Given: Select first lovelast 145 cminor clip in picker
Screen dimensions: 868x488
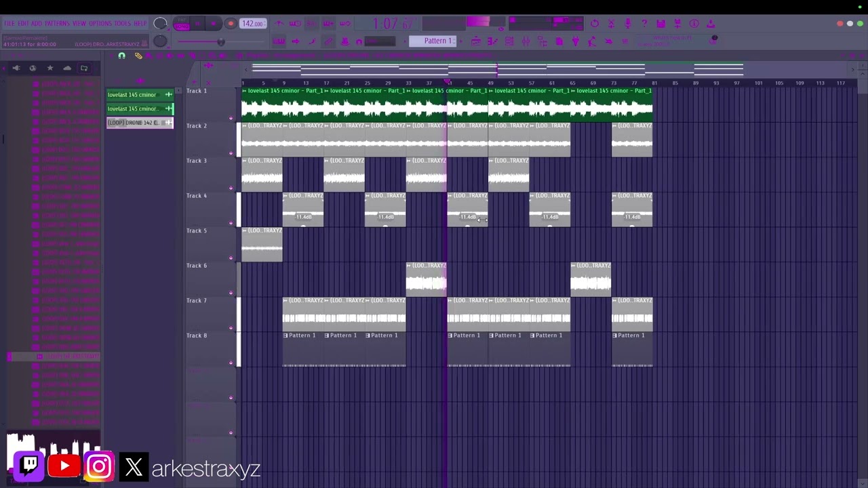Looking at the screenshot, I should [x=140, y=95].
